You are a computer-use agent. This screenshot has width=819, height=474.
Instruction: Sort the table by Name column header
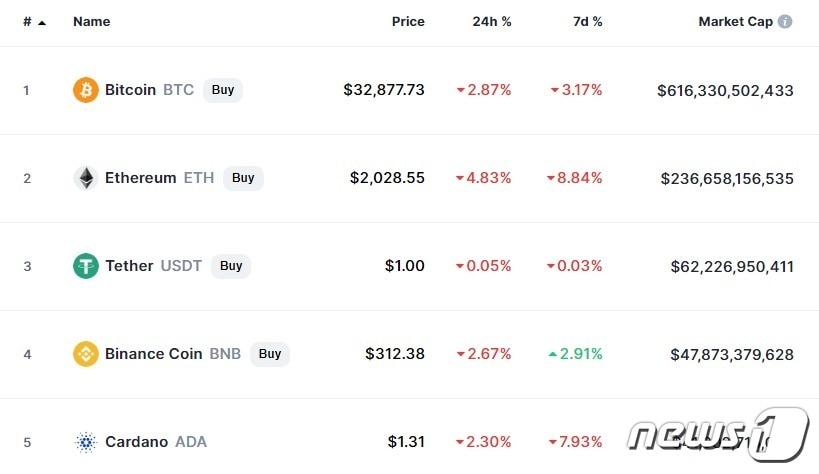pos(92,21)
